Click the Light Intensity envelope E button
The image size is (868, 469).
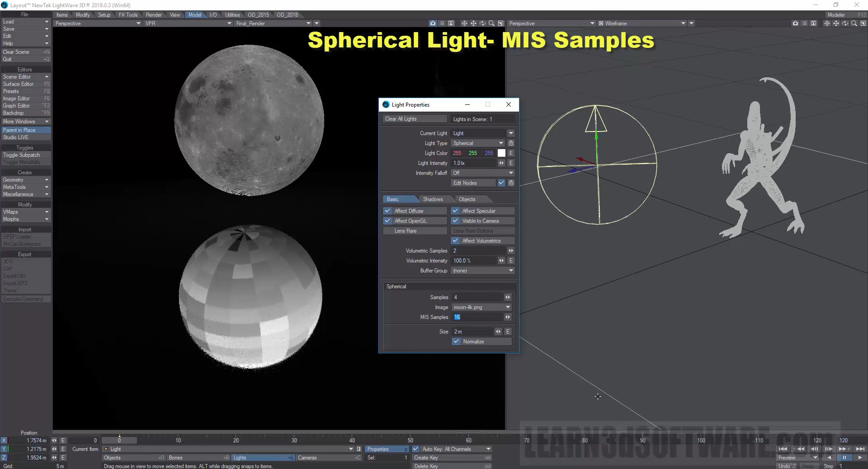(x=511, y=163)
